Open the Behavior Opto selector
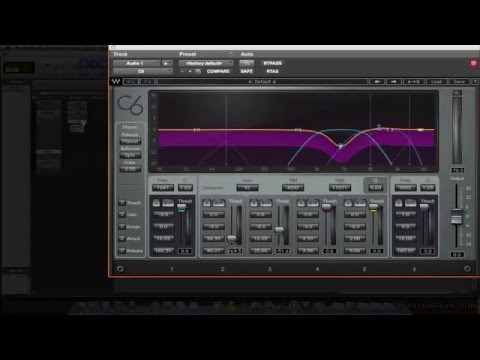The height and width of the screenshot is (360, 480). (130, 155)
